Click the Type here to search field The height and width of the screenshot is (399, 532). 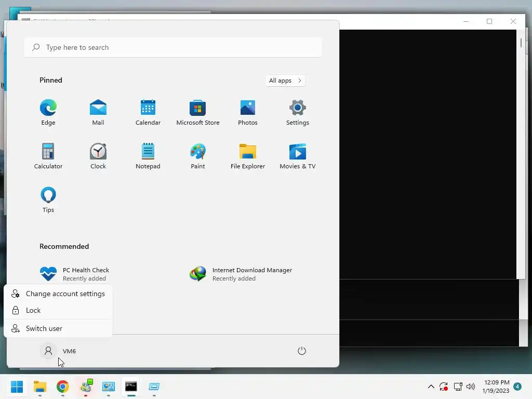tap(173, 47)
